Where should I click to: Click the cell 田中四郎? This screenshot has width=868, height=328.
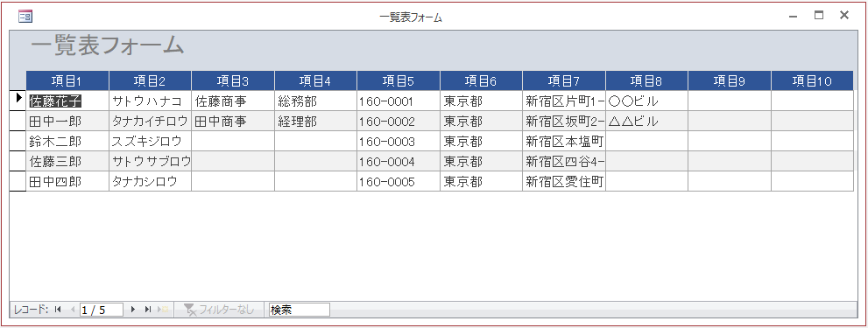[x=67, y=181]
